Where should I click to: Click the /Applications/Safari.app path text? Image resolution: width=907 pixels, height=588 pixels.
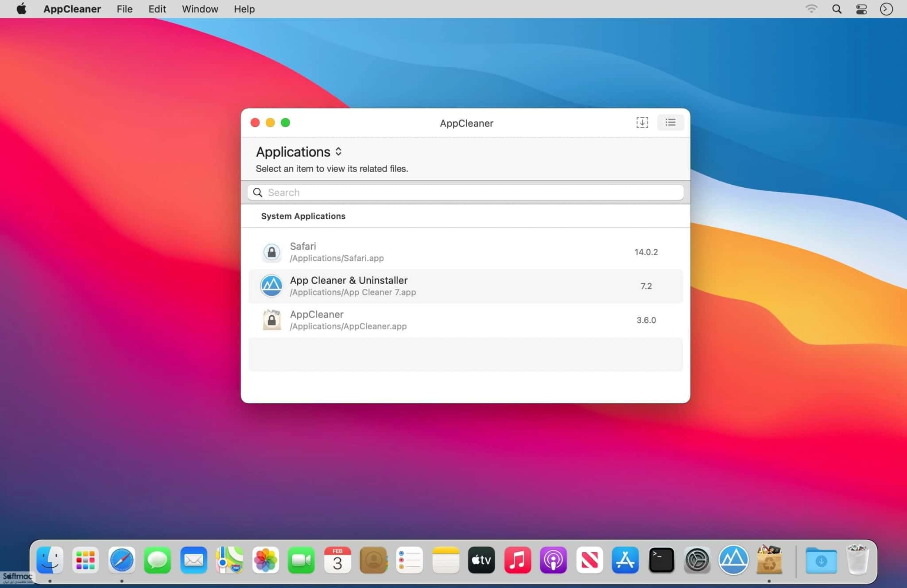337,258
